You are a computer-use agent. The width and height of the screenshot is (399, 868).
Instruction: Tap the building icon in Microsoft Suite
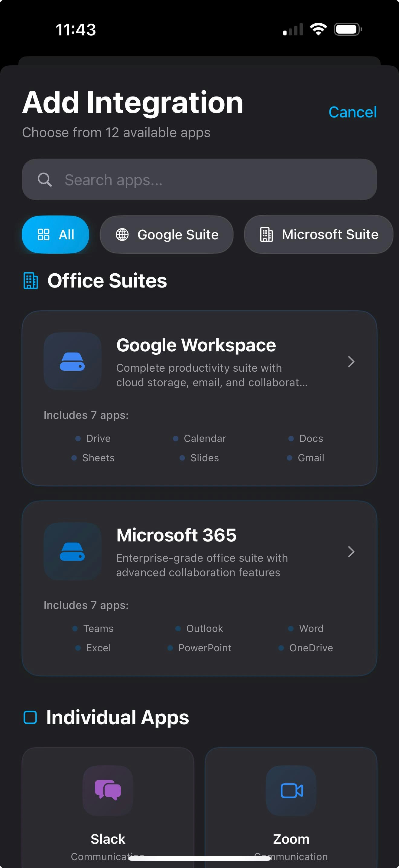pyautogui.click(x=266, y=235)
